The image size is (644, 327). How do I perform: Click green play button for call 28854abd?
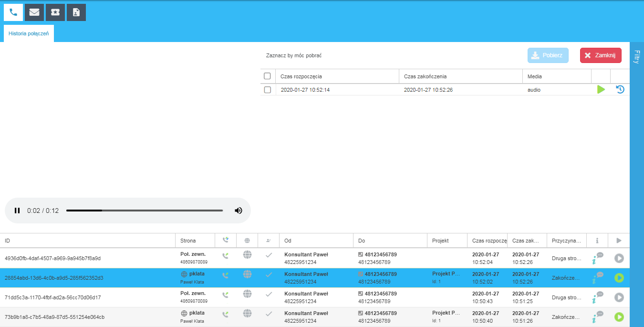point(619,278)
